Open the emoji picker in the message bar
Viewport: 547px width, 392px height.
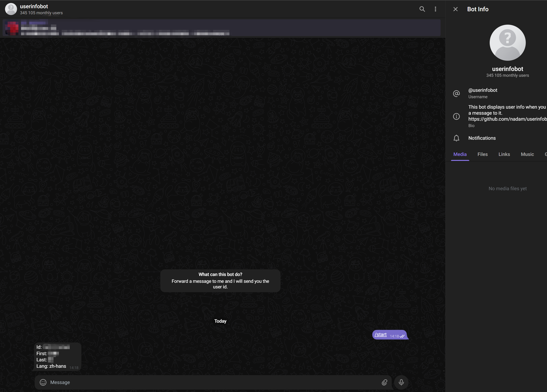(x=43, y=382)
